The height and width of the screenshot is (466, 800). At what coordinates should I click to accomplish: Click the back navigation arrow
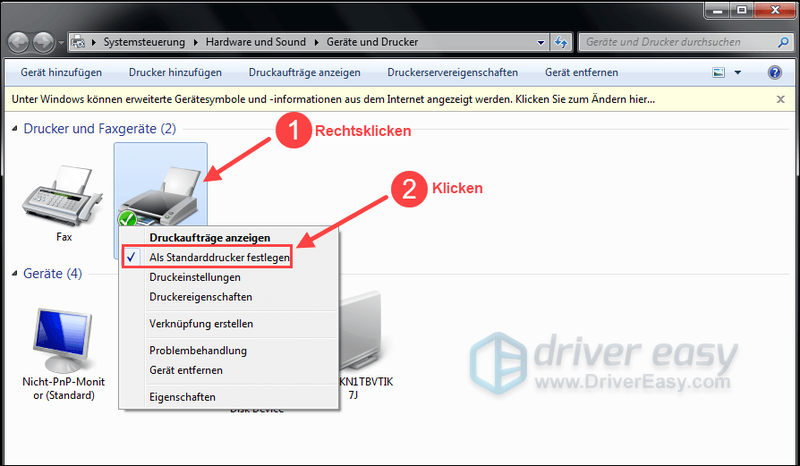[18, 42]
